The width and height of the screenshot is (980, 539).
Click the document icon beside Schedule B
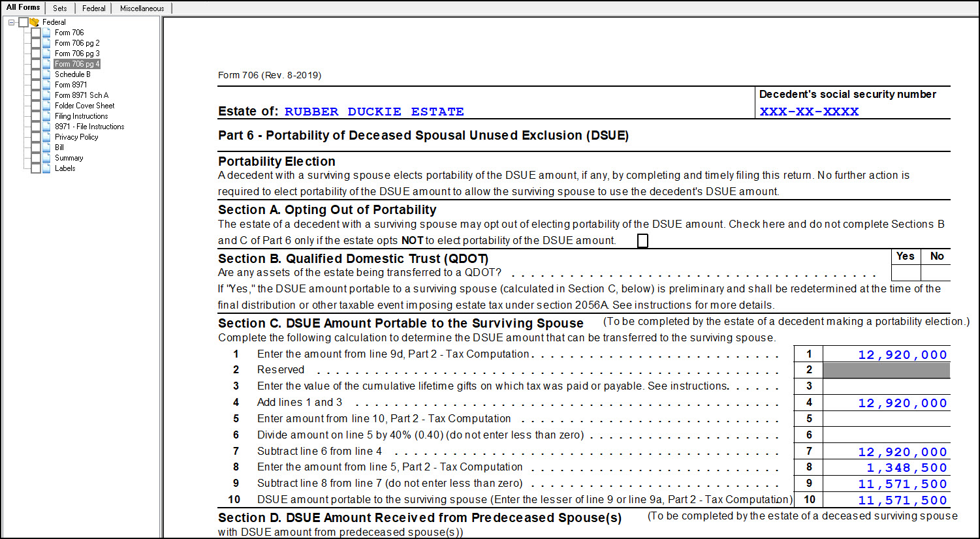click(46, 74)
